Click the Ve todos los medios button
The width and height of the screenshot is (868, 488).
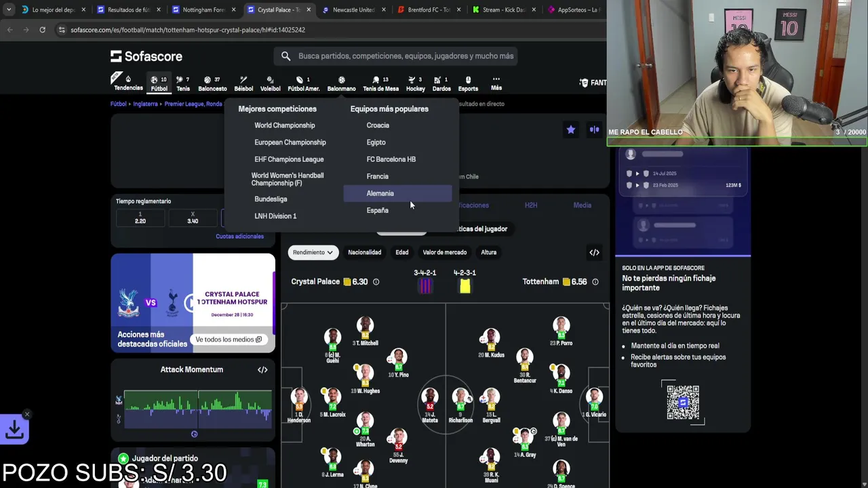coord(229,340)
